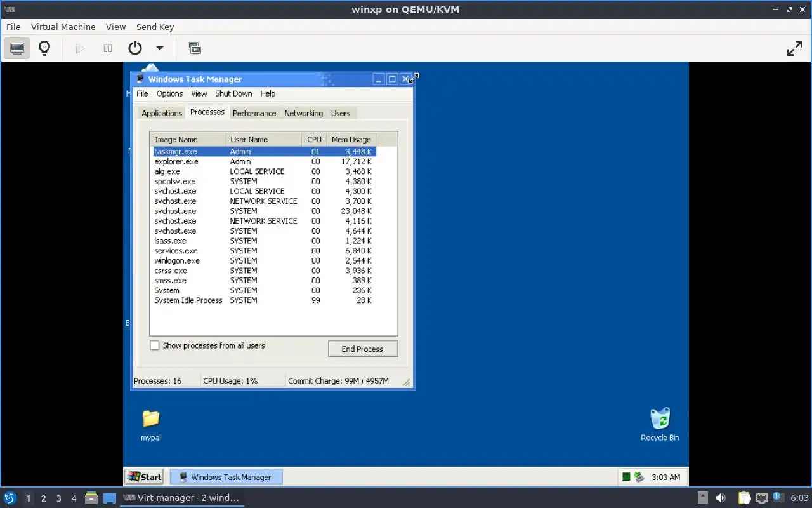812x508 pixels.
Task: Select the spoolsv.exe process
Action: (x=264, y=181)
